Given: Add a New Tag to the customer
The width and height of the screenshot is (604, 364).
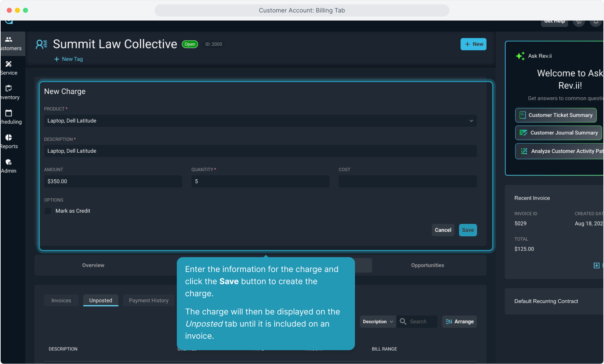Looking at the screenshot, I should (x=68, y=59).
